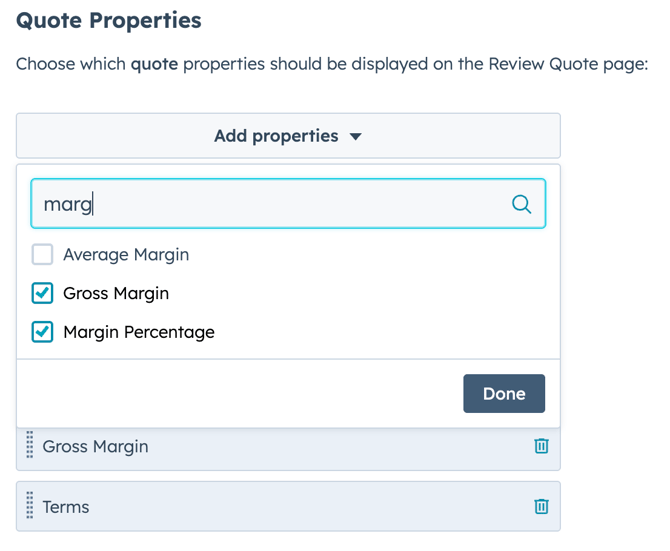This screenshot has width=670, height=551.
Task: Click the caret arrow beside Add properties
Action: [356, 137]
